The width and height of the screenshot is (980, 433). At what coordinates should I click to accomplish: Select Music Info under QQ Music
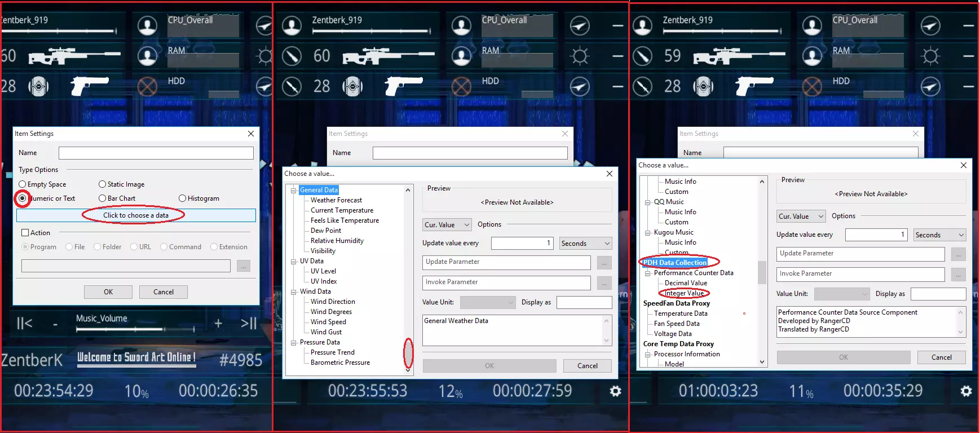[x=681, y=212]
